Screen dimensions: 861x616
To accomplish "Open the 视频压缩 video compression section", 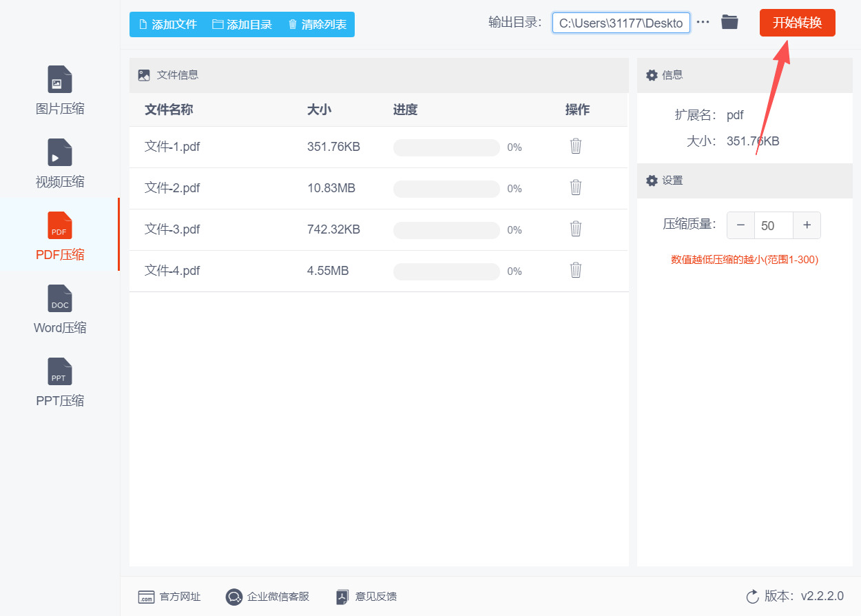I will click(60, 163).
